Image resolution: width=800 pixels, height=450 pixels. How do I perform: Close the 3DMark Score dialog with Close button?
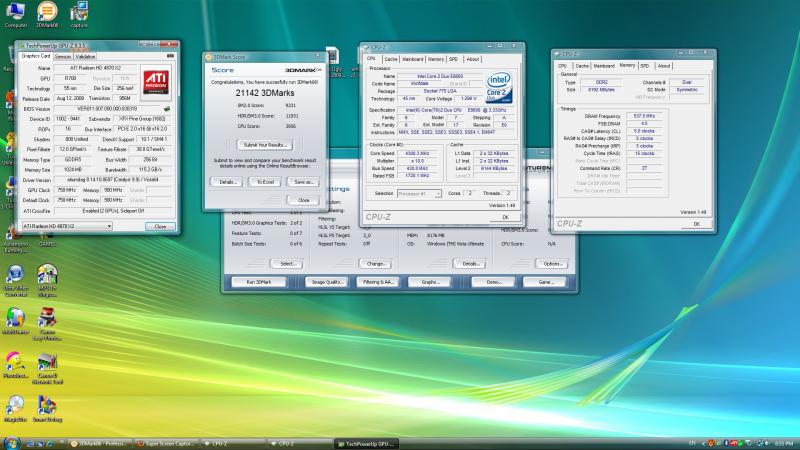pyautogui.click(x=304, y=200)
